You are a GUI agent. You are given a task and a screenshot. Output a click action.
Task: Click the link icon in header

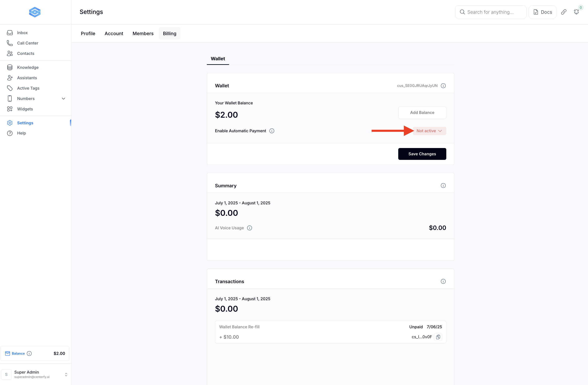[563, 12]
